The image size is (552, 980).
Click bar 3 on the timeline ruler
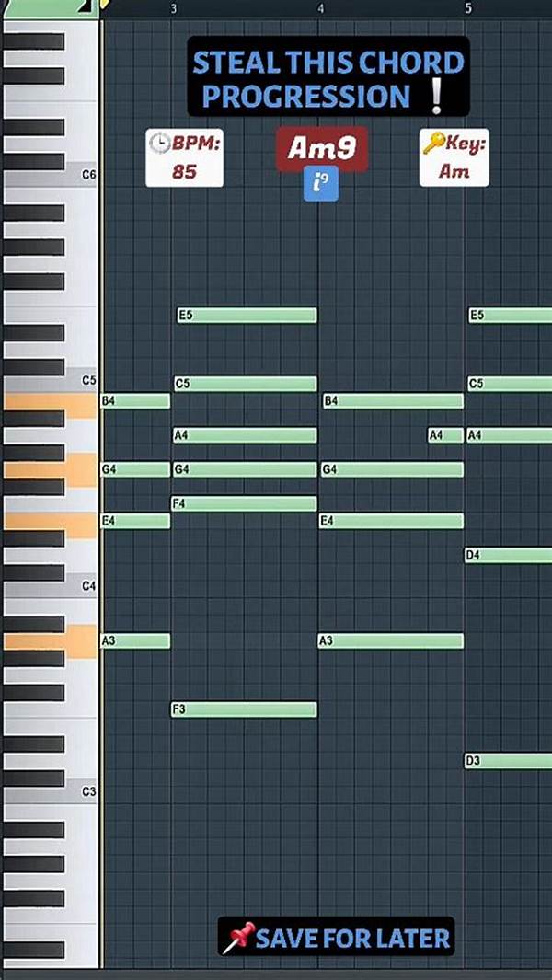tap(174, 8)
